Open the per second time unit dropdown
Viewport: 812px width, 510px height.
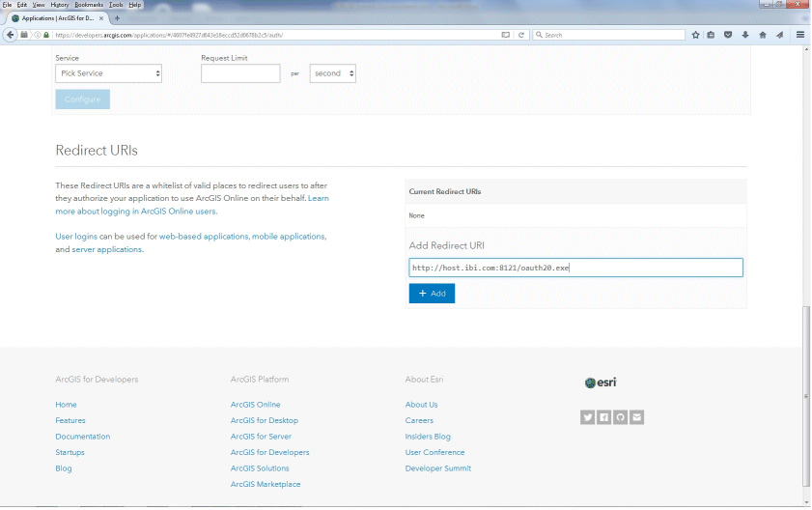pyautogui.click(x=332, y=73)
